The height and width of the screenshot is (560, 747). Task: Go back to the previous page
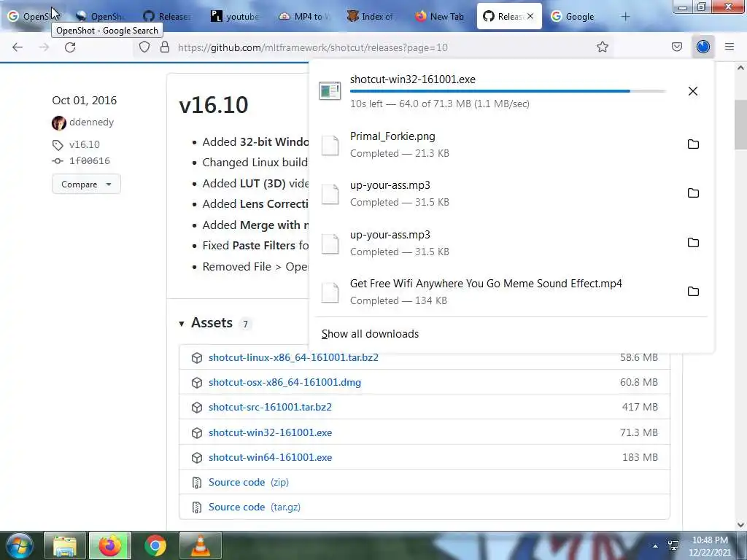[x=18, y=47]
